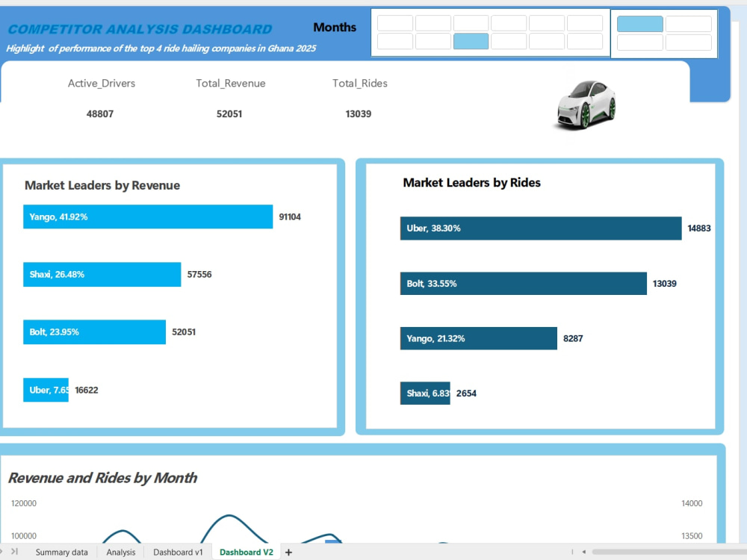Click the Total_Revenue KPI value 52051
The image size is (747, 560).
pyautogui.click(x=229, y=114)
